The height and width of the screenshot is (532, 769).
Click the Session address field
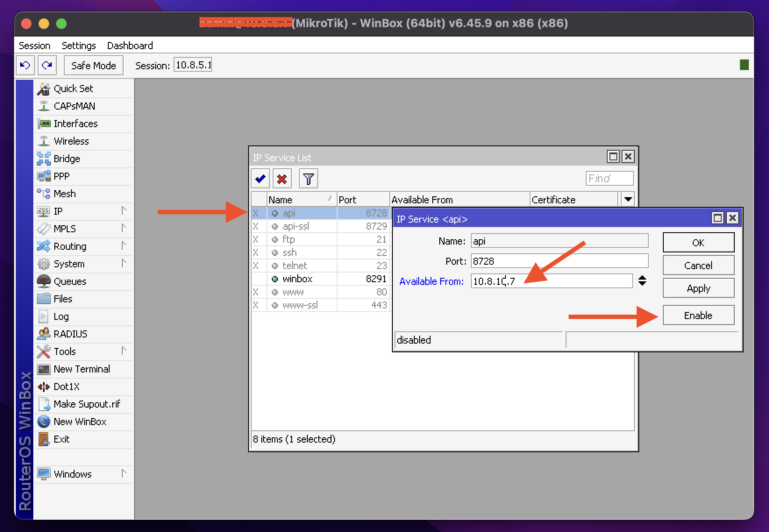pos(193,65)
